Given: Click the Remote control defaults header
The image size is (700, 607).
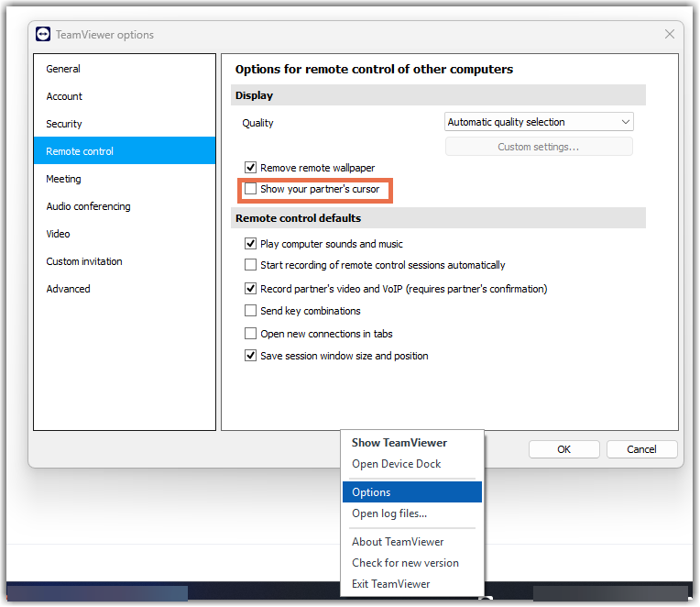Looking at the screenshot, I should coord(438,218).
